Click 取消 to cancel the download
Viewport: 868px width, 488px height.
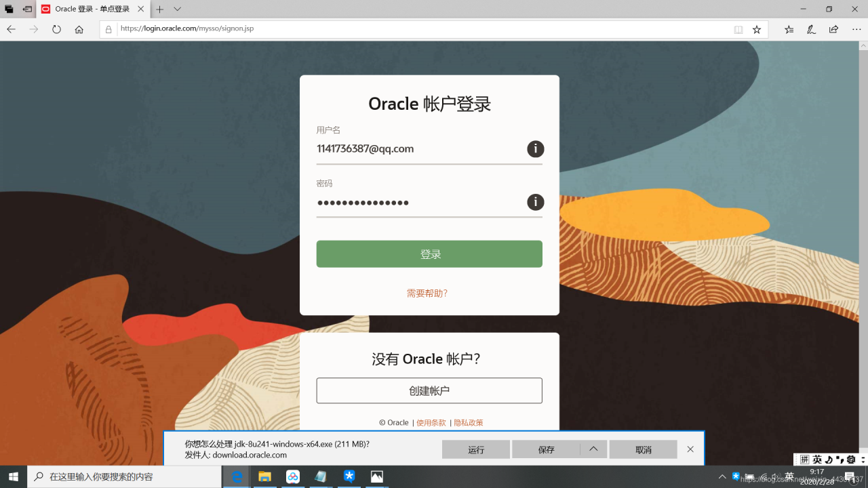pyautogui.click(x=643, y=449)
